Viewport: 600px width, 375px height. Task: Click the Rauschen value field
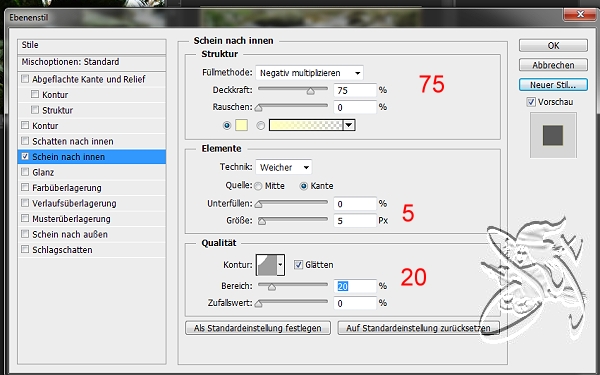click(x=355, y=107)
